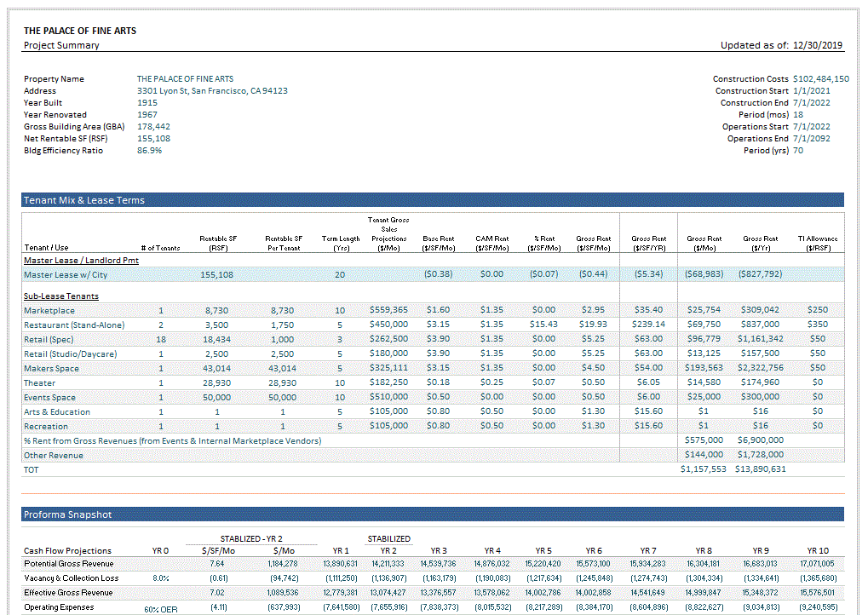Image resolution: width=868 pixels, height=615 pixels.
Task: Click the Operating Expenses row label
Action: click(x=59, y=607)
